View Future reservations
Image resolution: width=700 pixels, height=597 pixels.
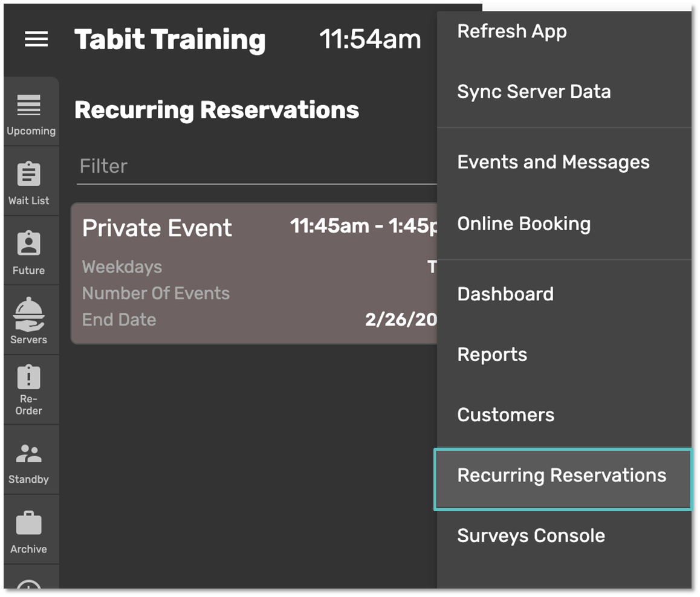[x=30, y=251]
